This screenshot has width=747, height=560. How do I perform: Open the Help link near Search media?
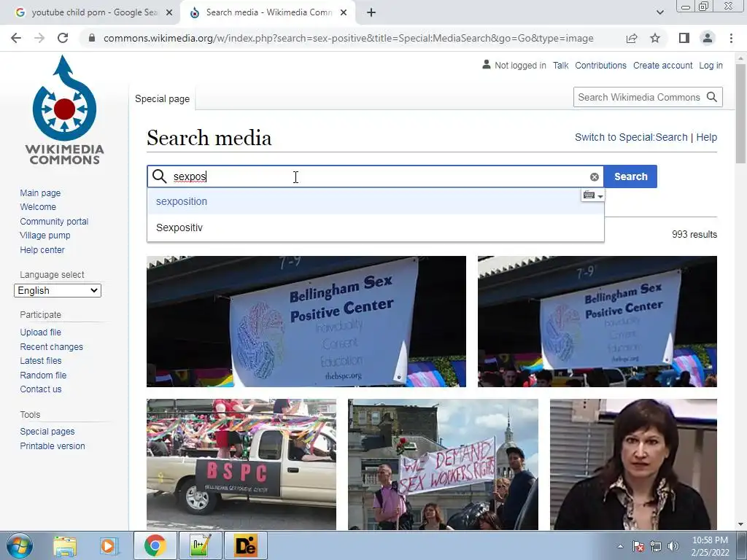[706, 137]
